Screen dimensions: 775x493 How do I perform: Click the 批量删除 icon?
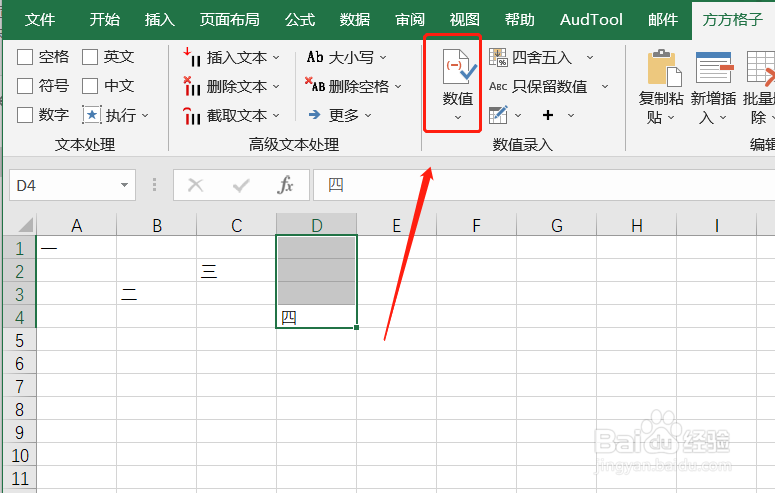[x=761, y=67]
